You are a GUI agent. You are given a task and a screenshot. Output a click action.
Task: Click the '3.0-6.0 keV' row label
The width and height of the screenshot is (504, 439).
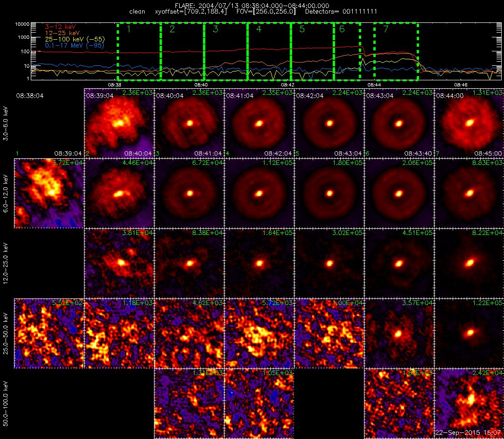pyautogui.click(x=6, y=123)
